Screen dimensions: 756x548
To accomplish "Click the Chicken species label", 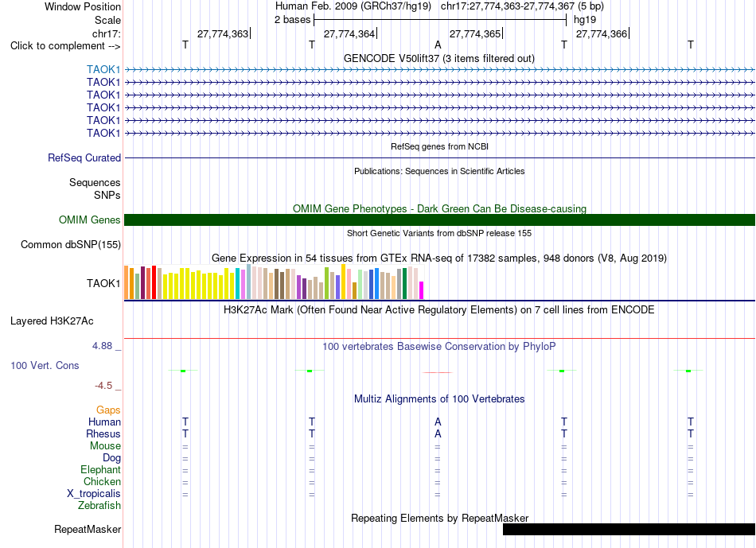I will pyautogui.click(x=102, y=481).
